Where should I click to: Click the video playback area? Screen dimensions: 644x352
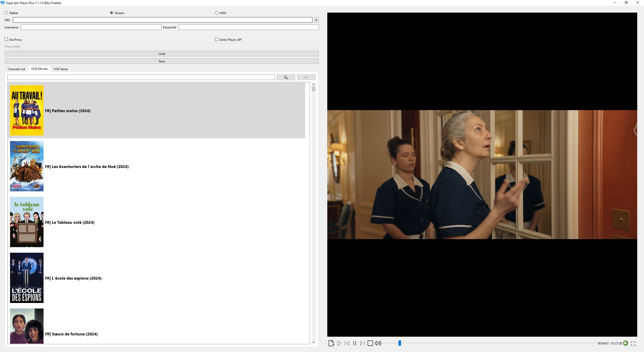[x=482, y=174]
